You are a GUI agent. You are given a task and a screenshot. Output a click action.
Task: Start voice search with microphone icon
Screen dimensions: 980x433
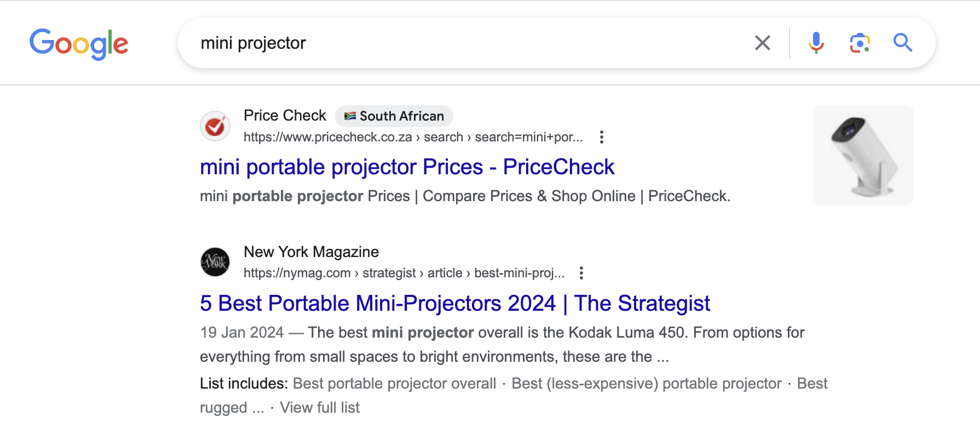pos(816,43)
